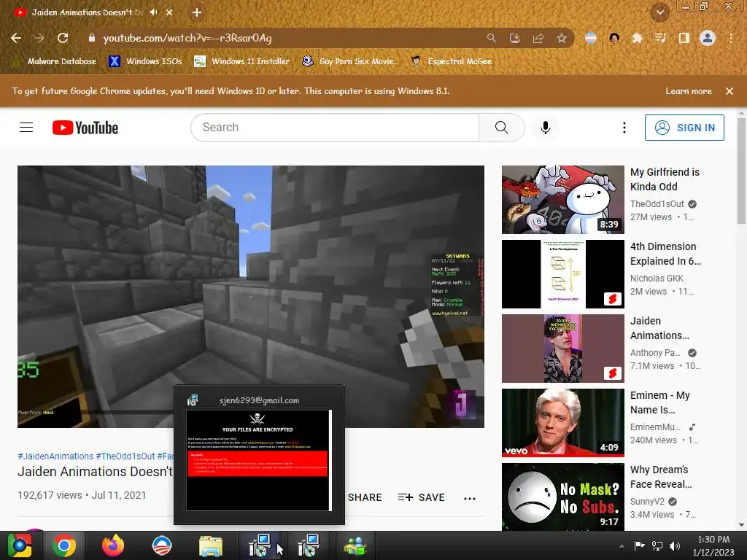Open the My Girlfriend is Kinda Odd thumbnail
This screenshot has width=747, height=560.
point(562,200)
